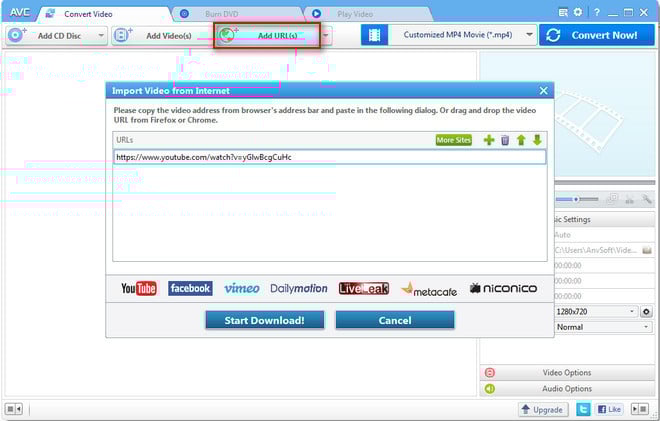Close the Import Video from Internet dialog

click(543, 91)
